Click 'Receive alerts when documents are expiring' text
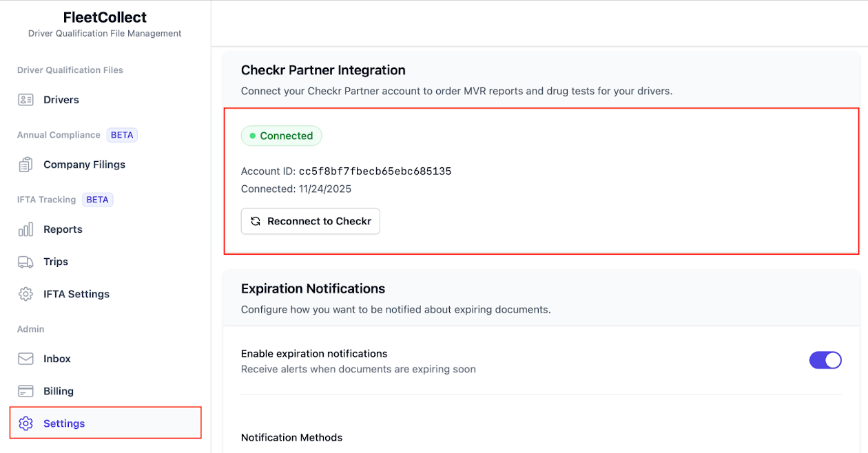 pos(358,369)
